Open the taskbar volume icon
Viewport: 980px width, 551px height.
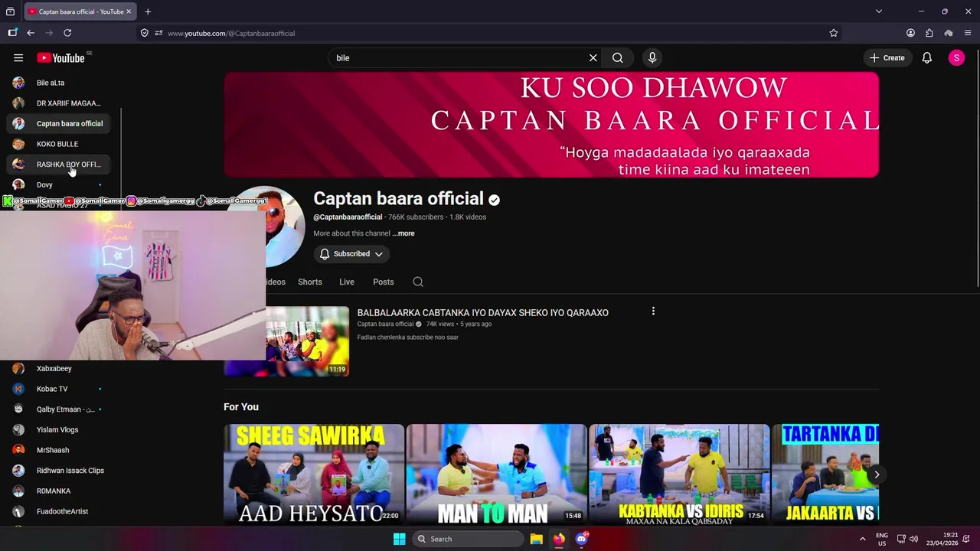coord(913,539)
